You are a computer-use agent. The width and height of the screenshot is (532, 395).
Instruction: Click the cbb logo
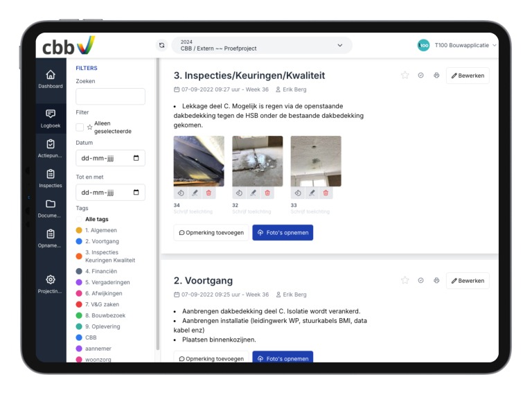point(69,46)
